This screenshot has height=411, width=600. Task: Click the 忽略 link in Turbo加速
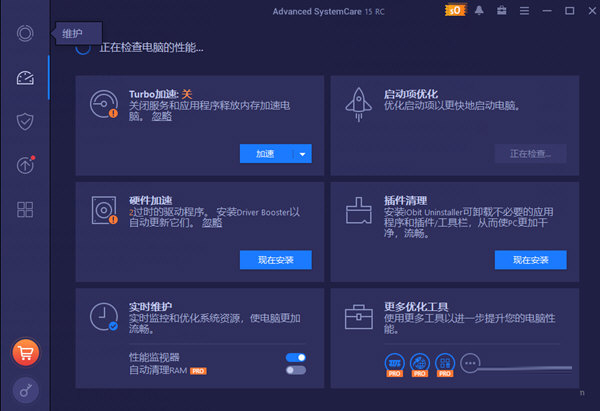[x=161, y=116]
